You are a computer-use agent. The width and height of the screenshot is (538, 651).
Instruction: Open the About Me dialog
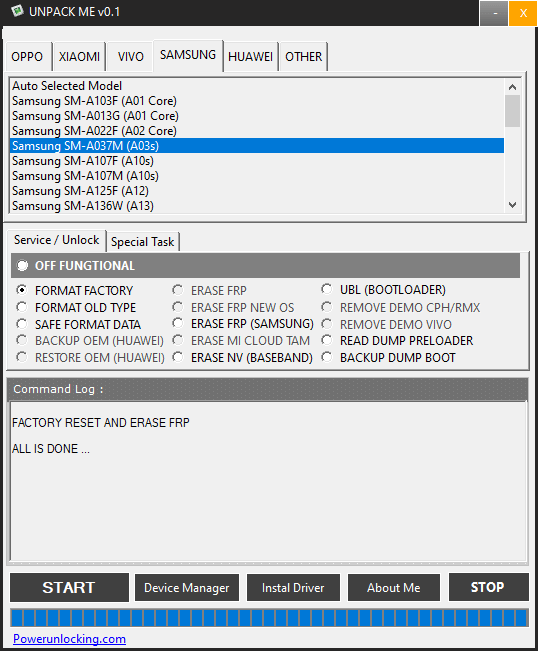394,587
